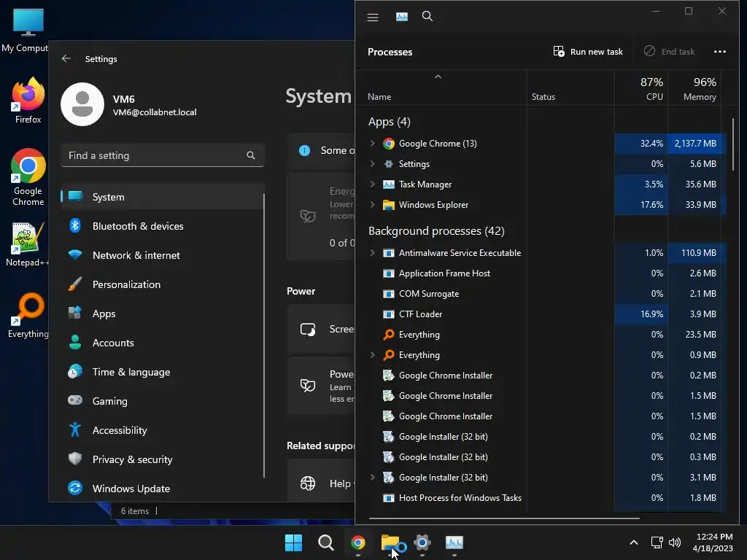Image resolution: width=747 pixels, height=560 pixels.
Task: Expand the Windows Explorer process row
Action: 373,205
